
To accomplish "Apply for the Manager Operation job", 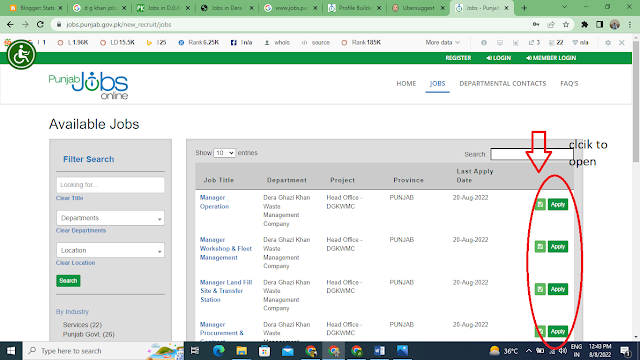I will tap(558, 204).
